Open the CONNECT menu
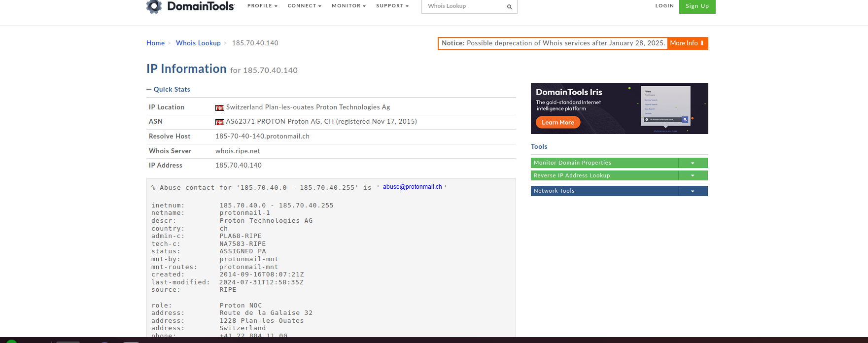 pyautogui.click(x=304, y=6)
